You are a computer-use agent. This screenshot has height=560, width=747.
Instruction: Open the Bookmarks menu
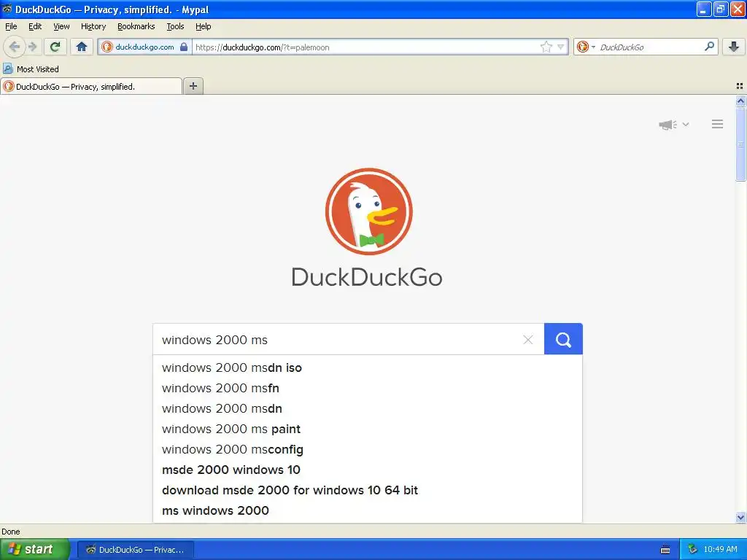click(x=136, y=26)
